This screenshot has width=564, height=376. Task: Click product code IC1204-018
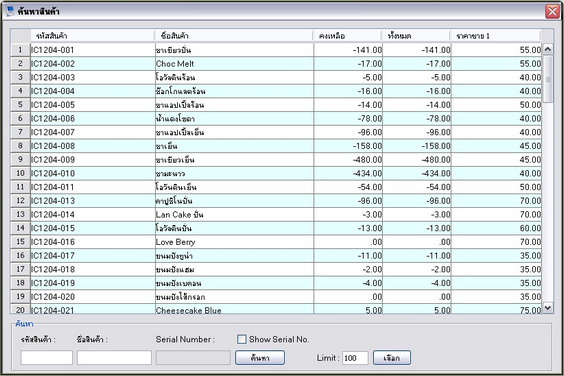[x=53, y=269]
